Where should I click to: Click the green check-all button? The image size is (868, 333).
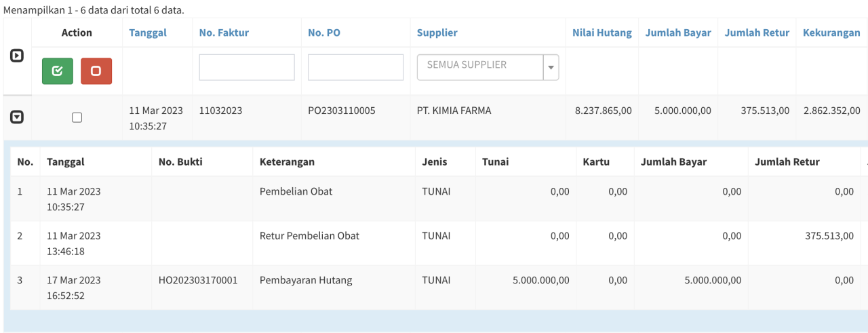coord(58,71)
